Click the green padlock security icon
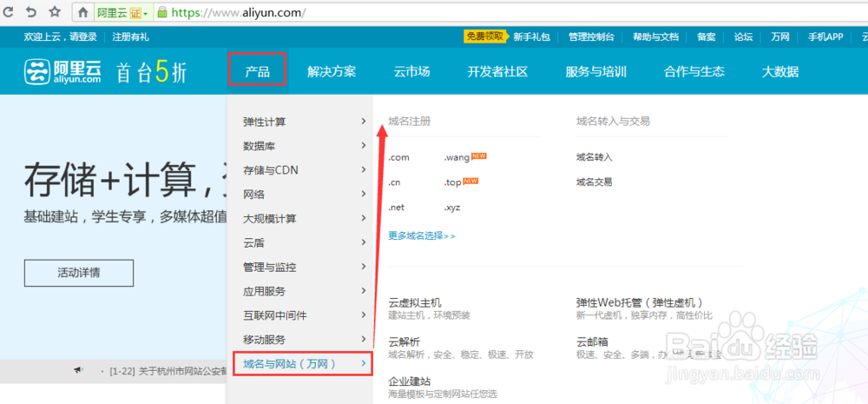Viewport: 868px width, 404px height. tap(163, 11)
